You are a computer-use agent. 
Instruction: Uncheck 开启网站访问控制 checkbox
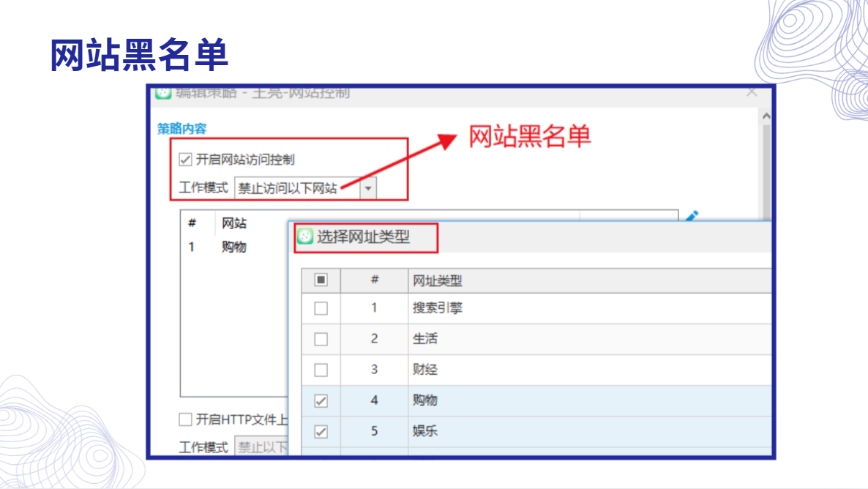pos(185,160)
